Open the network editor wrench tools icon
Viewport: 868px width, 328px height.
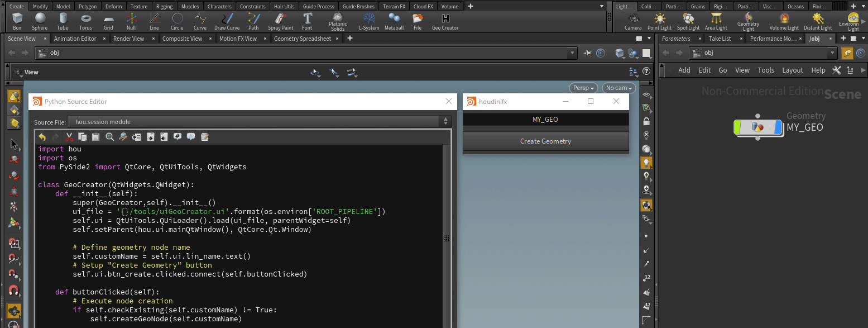tap(836, 70)
